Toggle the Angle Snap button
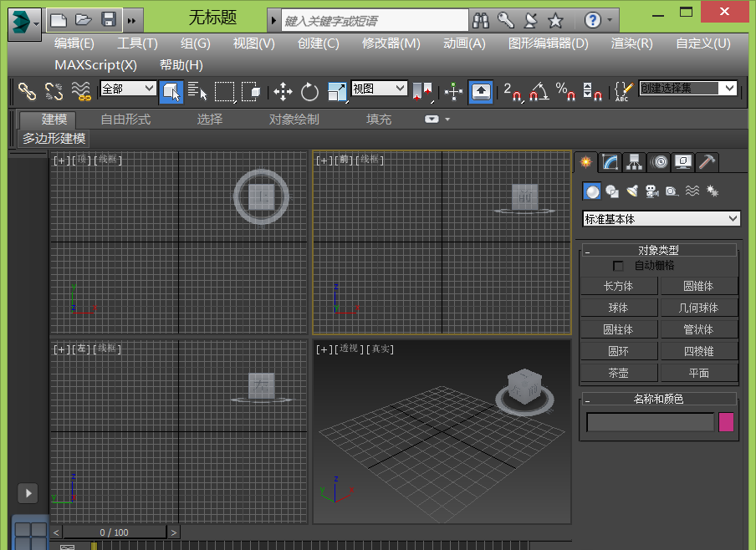 pos(539,92)
